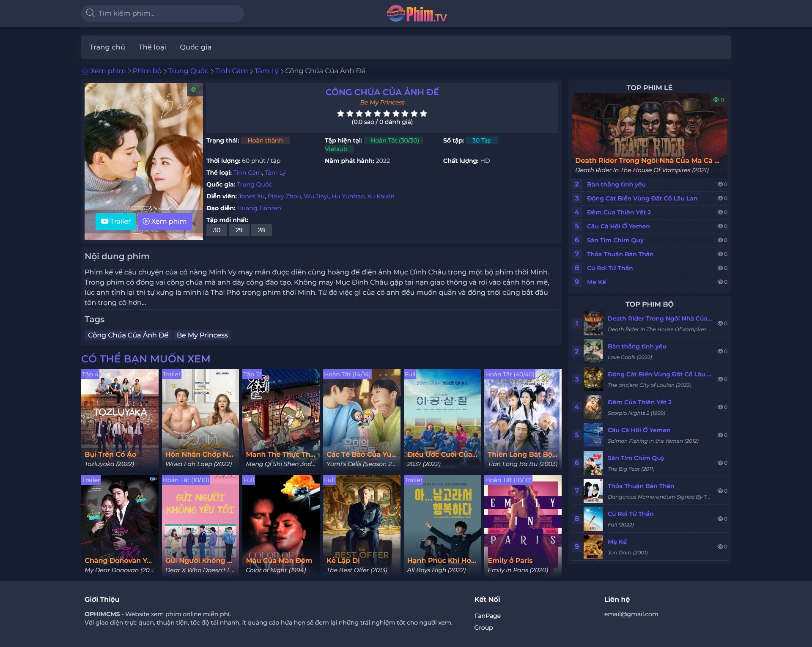Select the Công Chúa Của Ảnh Đế tag

click(x=128, y=335)
